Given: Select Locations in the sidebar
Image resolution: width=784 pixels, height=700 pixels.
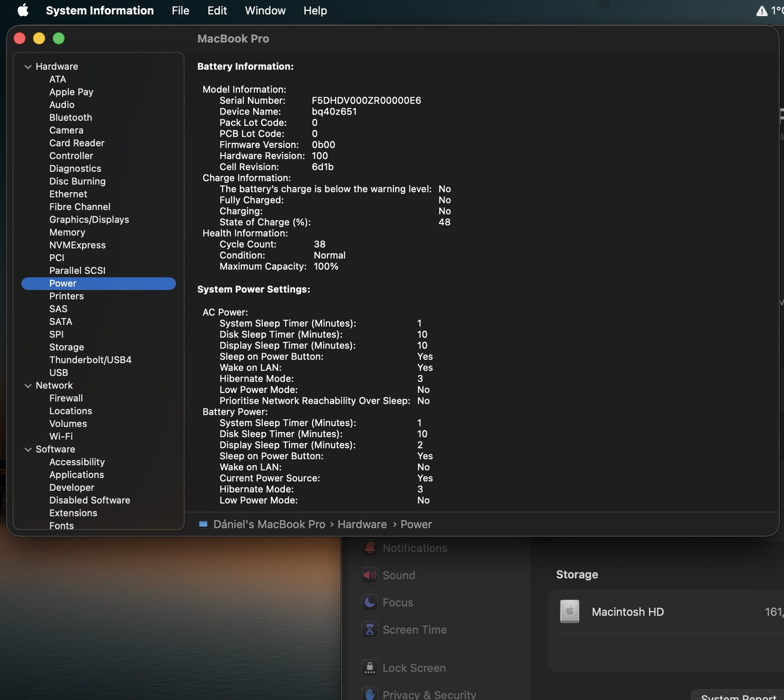Looking at the screenshot, I should [x=71, y=411].
